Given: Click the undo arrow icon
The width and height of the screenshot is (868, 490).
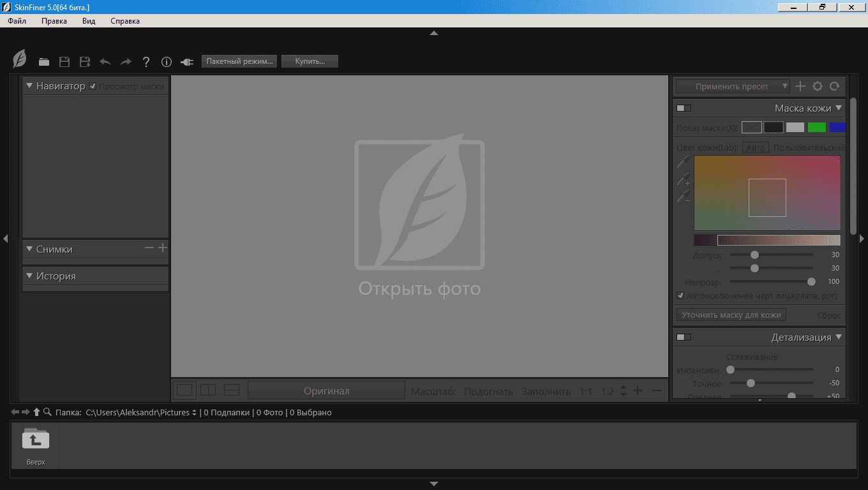Looking at the screenshot, I should [x=105, y=62].
